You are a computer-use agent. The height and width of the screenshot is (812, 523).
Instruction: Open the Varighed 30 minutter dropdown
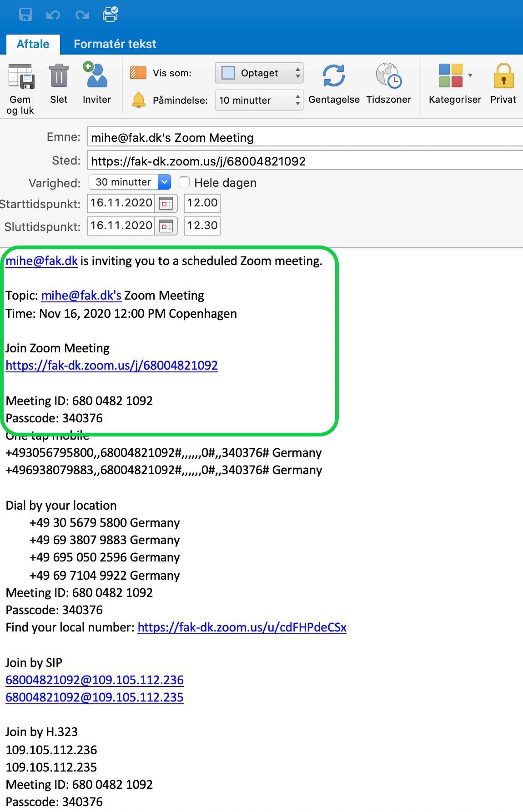coord(130,182)
